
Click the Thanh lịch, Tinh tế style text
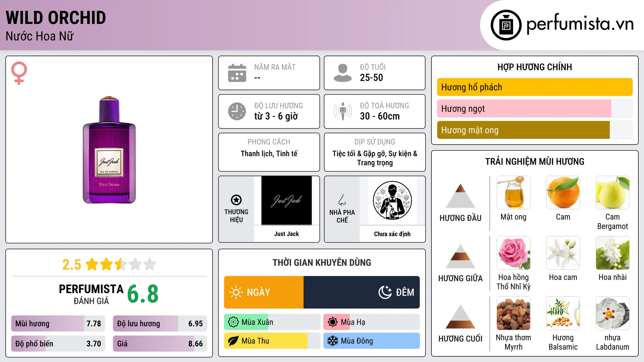pos(269,154)
